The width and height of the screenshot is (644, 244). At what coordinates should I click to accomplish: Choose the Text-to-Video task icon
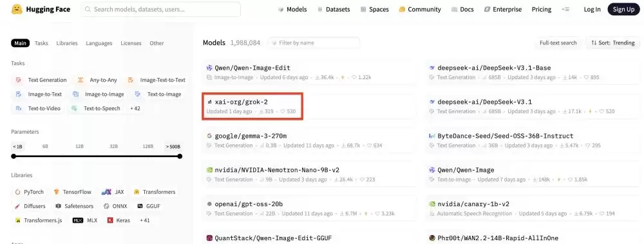pos(18,108)
